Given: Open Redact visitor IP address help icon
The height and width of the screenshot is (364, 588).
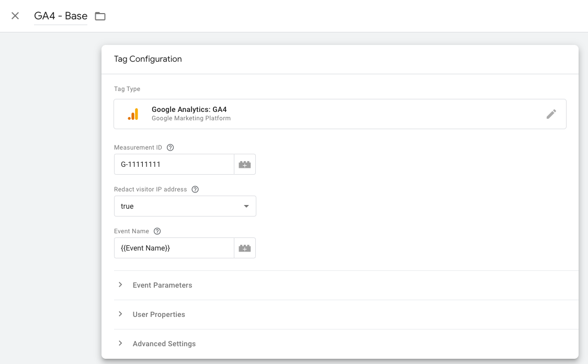Looking at the screenshot, I should (x=195, y=189).
